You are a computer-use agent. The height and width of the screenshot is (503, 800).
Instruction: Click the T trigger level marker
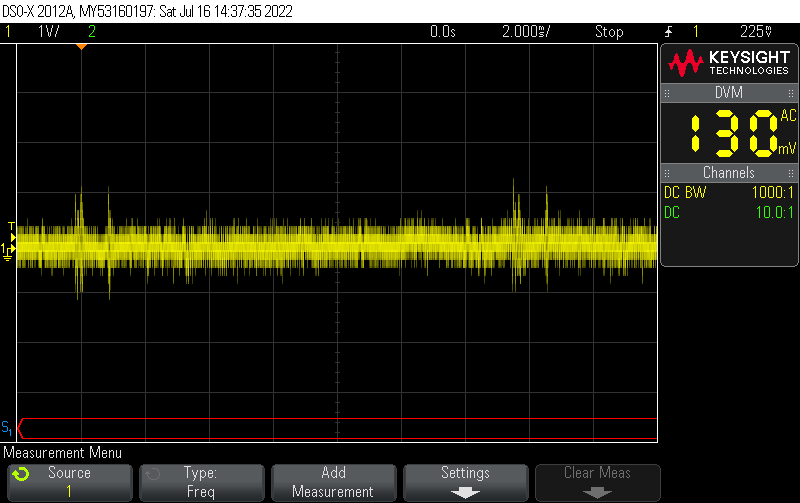tap(12, 231)
